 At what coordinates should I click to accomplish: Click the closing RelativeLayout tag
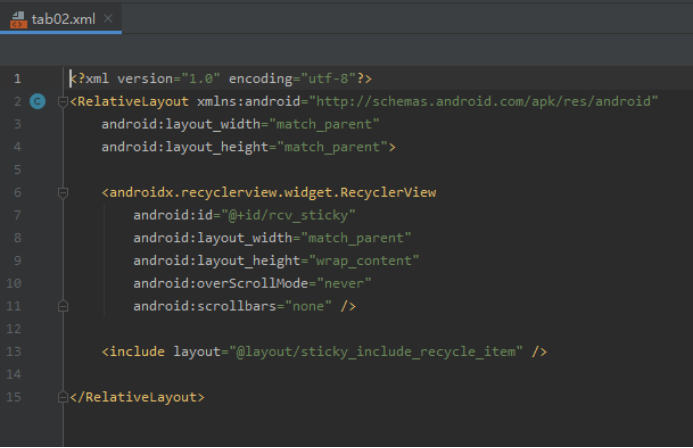pos(137,397)
